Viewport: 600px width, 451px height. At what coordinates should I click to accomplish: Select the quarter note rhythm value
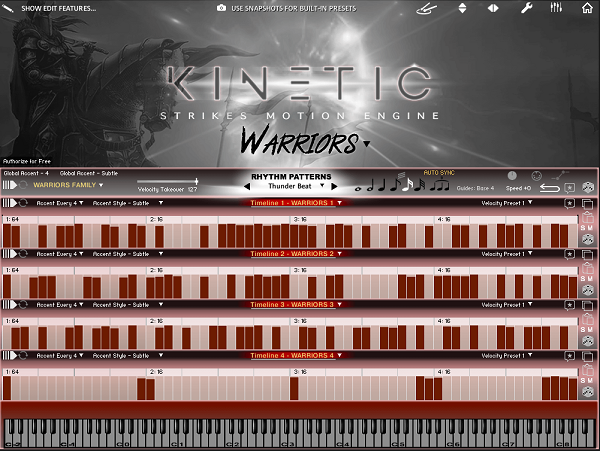point(382,186)
